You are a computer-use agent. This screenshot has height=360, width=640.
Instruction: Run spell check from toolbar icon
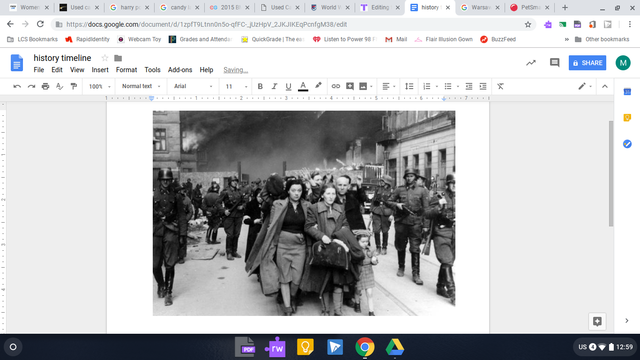pyautogui.click(x=60, y=86)
